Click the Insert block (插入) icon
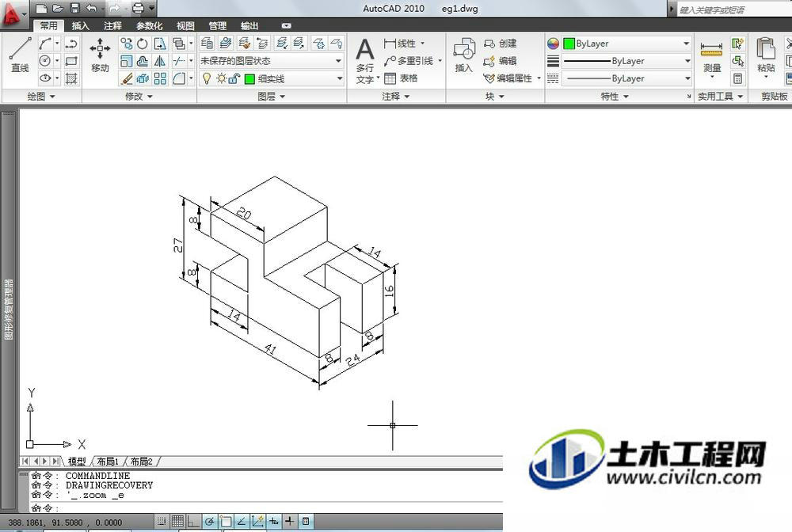The image size is (792, 532). click(463, 55)
